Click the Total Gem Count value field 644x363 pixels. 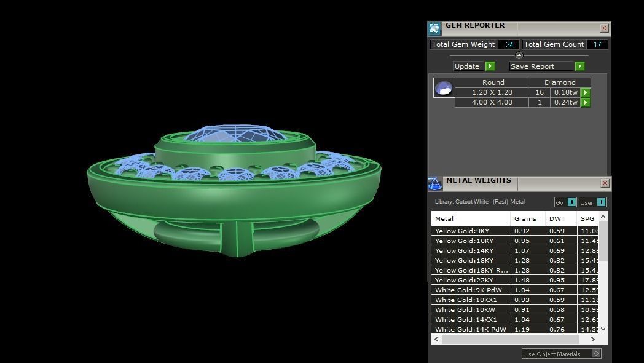[597, 44]
